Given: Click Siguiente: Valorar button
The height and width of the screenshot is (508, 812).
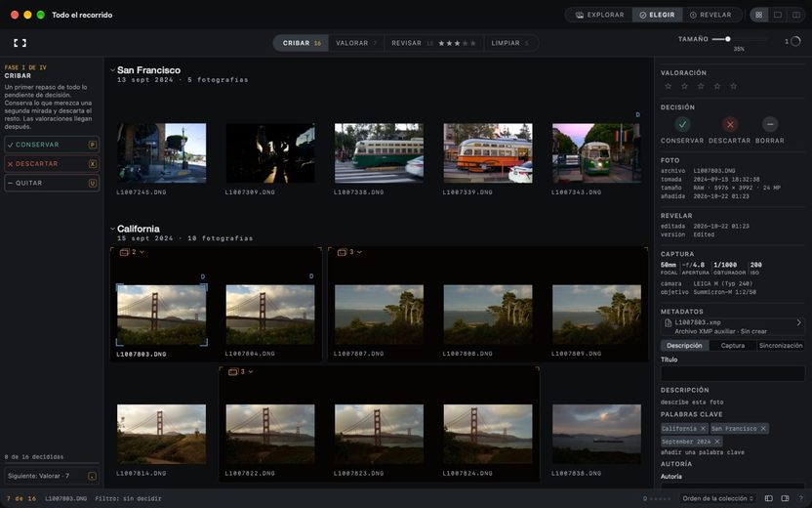Looking at the screenshot, I should coord(52,476).
